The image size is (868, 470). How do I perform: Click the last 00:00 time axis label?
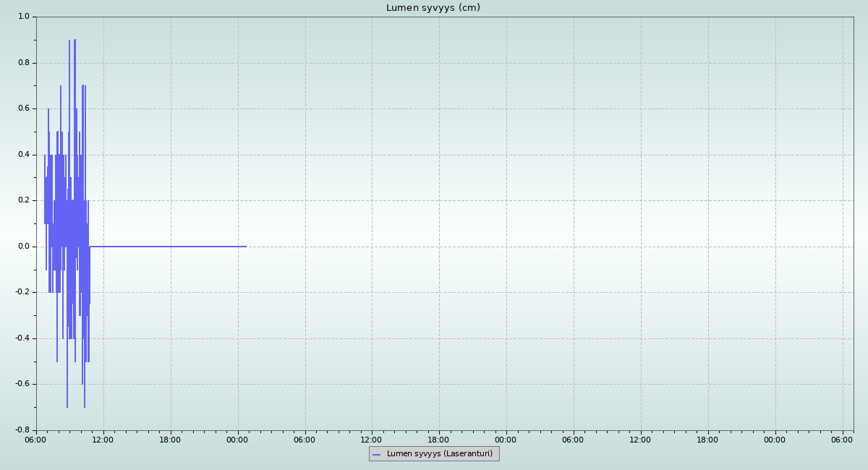click(x=775, y=440)
